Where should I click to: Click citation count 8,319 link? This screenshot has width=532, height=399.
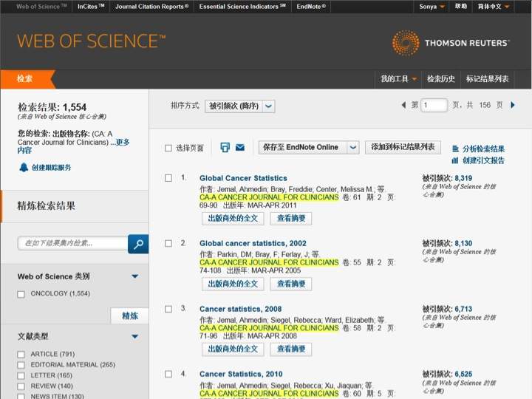[x=463, y=178]
